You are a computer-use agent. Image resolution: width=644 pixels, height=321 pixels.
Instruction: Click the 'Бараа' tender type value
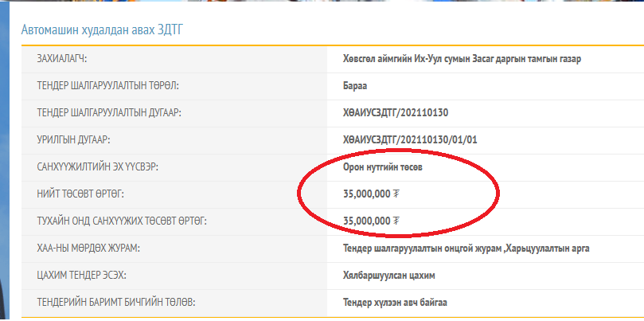[x=357, y=85]
